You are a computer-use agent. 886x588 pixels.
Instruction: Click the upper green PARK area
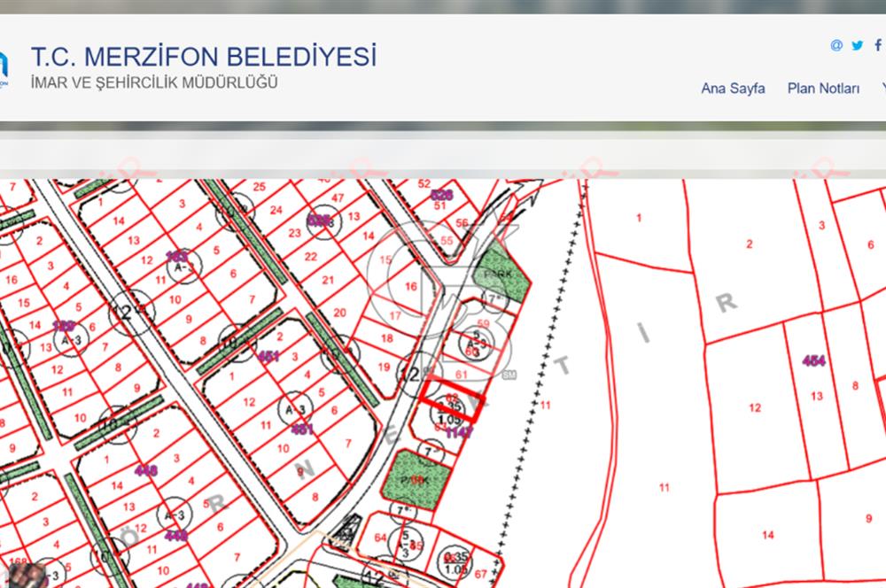(501, 274)
